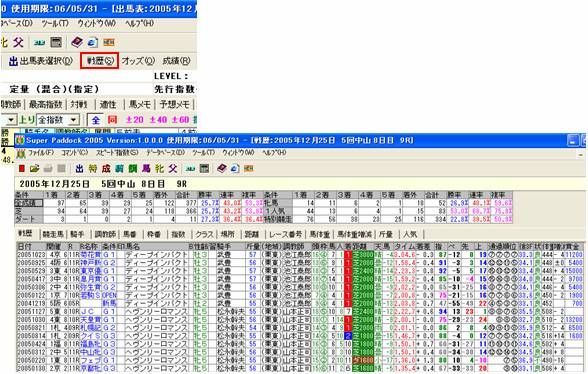
Task: Select the 騎手 tab in front window
Action: (77, 234)
